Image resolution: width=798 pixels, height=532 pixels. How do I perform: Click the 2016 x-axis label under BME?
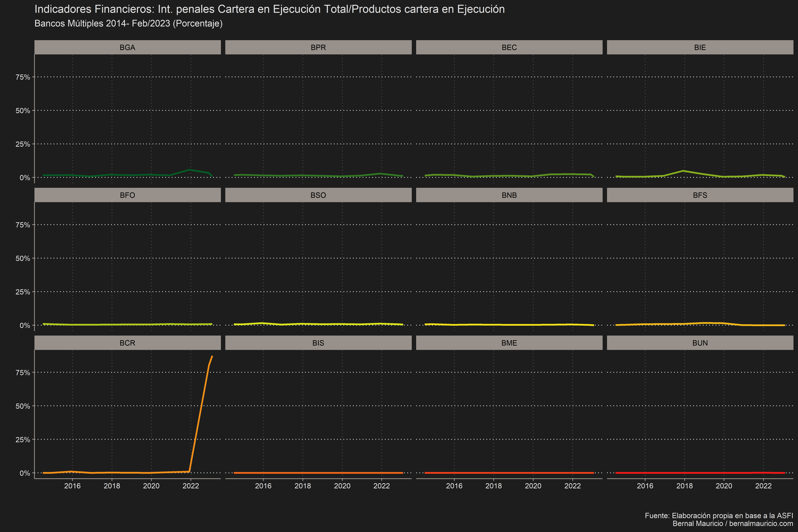coord(454,486)
